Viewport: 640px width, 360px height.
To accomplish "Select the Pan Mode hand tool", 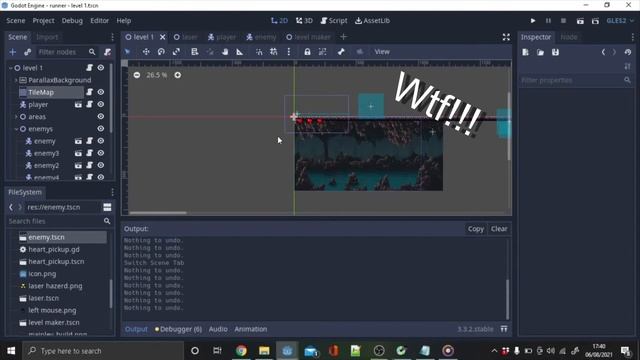I will (225, 52).
